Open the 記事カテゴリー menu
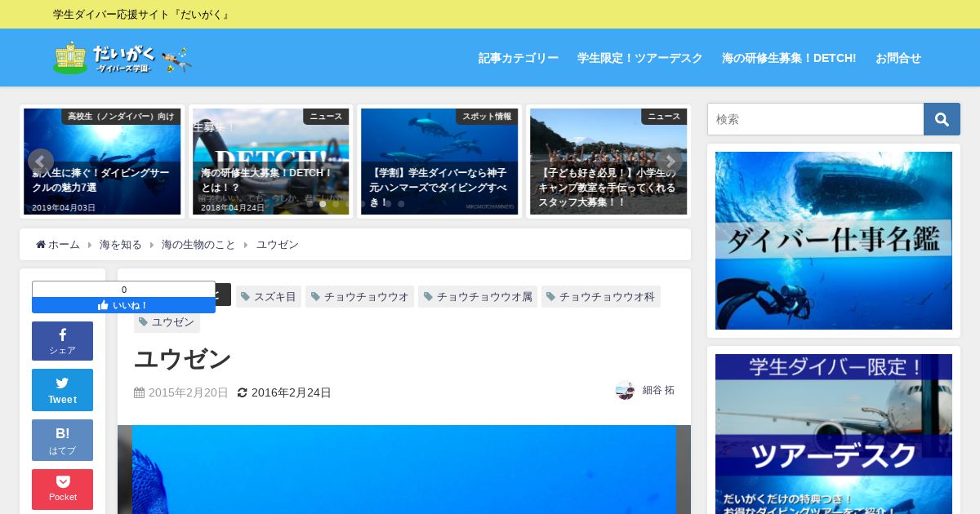 519,58
